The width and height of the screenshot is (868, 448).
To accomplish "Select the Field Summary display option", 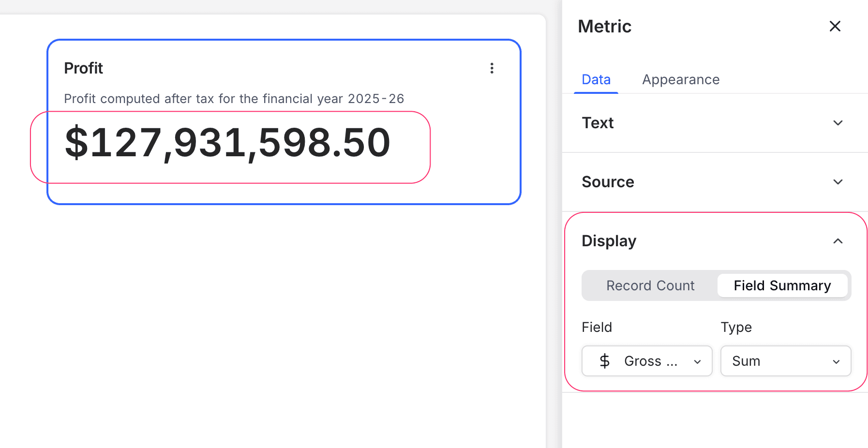I will click(782, 285).
